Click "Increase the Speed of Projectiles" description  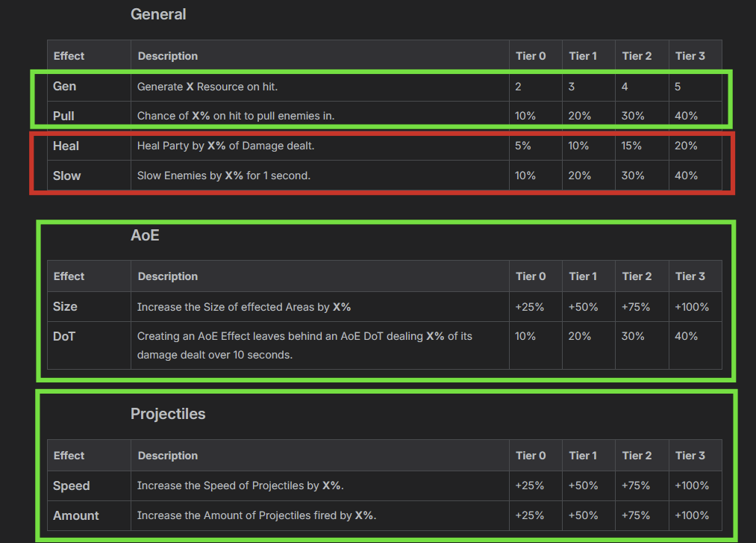pos(240,486)
